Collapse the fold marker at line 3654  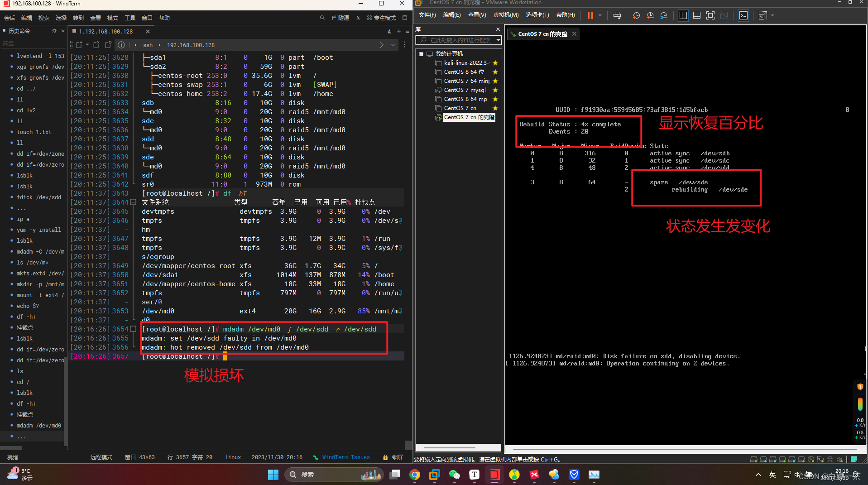[x=133, y=329]
